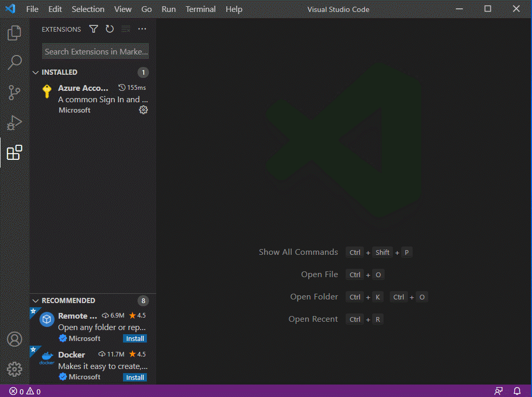
Task: Click Open File shortcut hint
Action: (x=343, y=275)
